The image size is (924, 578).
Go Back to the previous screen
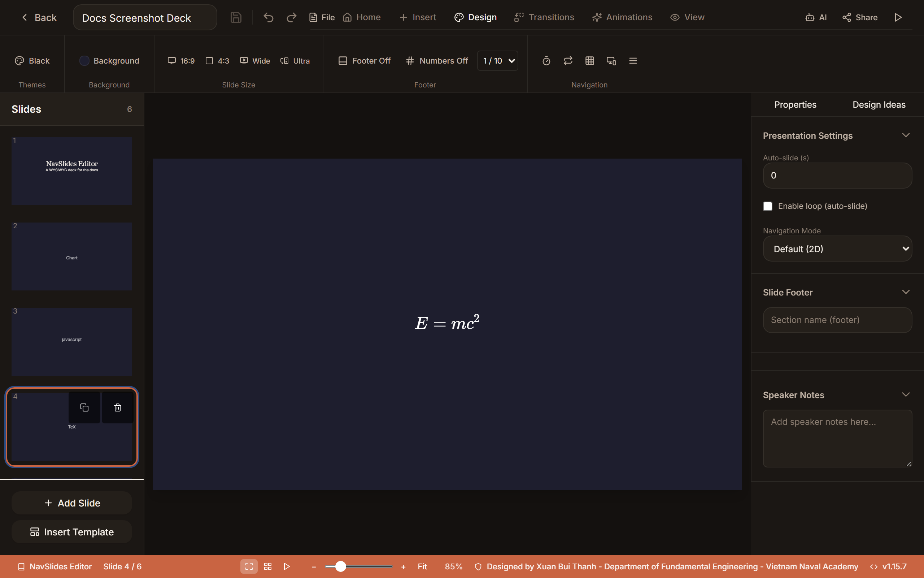[x=39, y=18]
